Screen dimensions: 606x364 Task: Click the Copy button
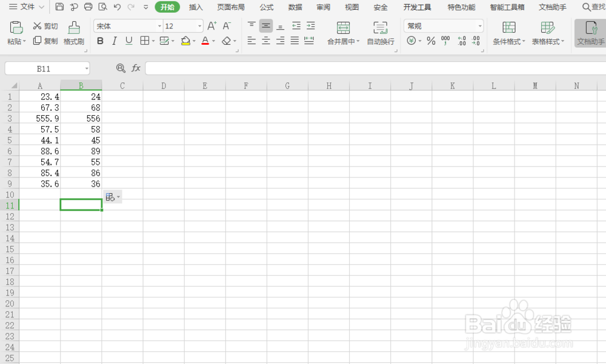click(x=45, y=41)
